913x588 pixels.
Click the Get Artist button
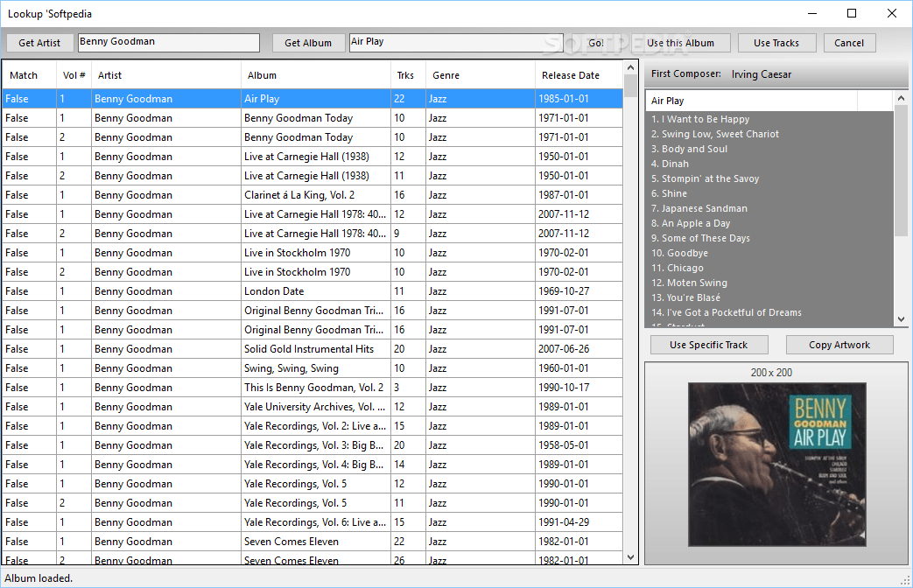click(x=39, y=42)
